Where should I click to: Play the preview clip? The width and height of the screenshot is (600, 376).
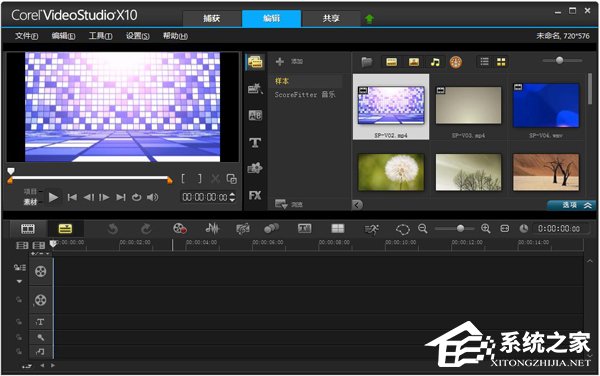[53, 197]
